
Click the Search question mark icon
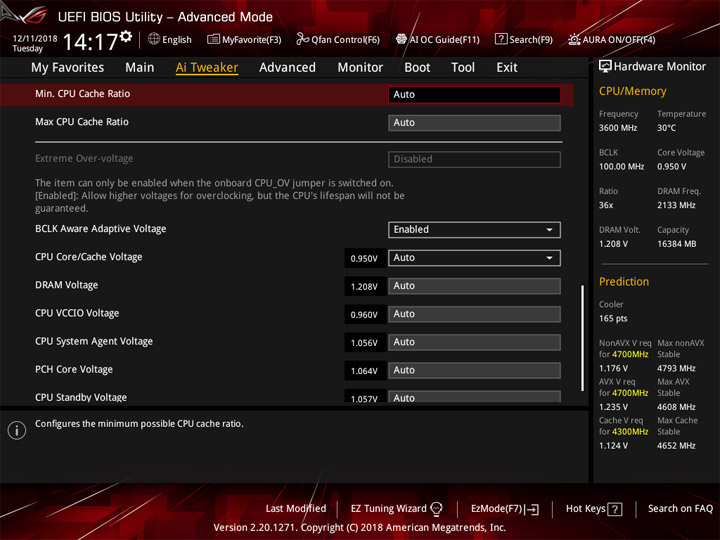click(x=501, y=39)
